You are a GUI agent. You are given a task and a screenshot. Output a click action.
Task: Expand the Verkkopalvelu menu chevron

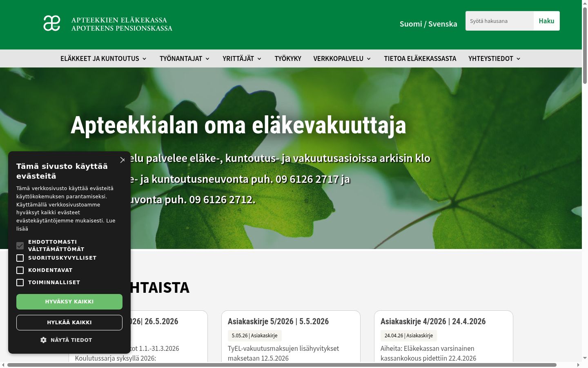(369, 59)
